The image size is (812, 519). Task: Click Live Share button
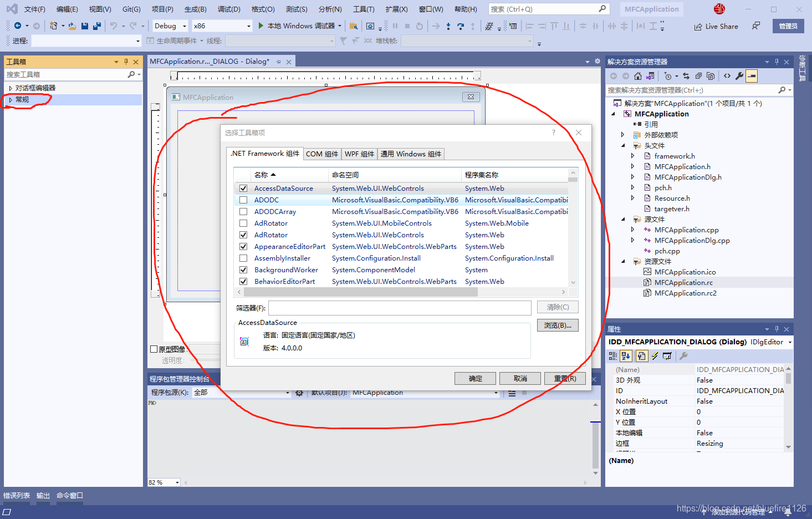click(716, 26)
